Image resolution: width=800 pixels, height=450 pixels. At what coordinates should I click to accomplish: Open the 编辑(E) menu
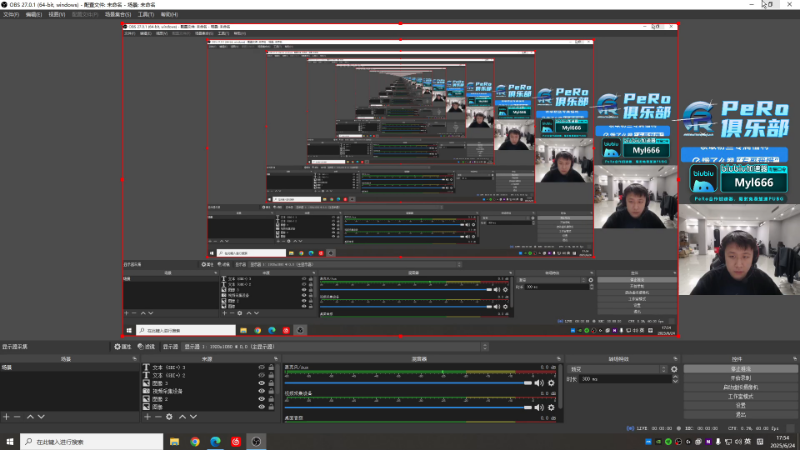[34, 15]
